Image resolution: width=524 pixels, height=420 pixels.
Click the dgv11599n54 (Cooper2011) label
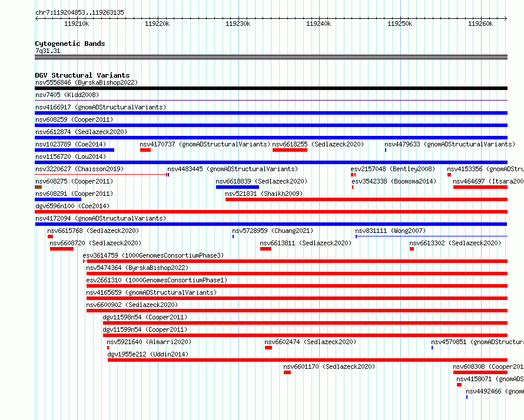pyautogui.click(x=145, y=329)
